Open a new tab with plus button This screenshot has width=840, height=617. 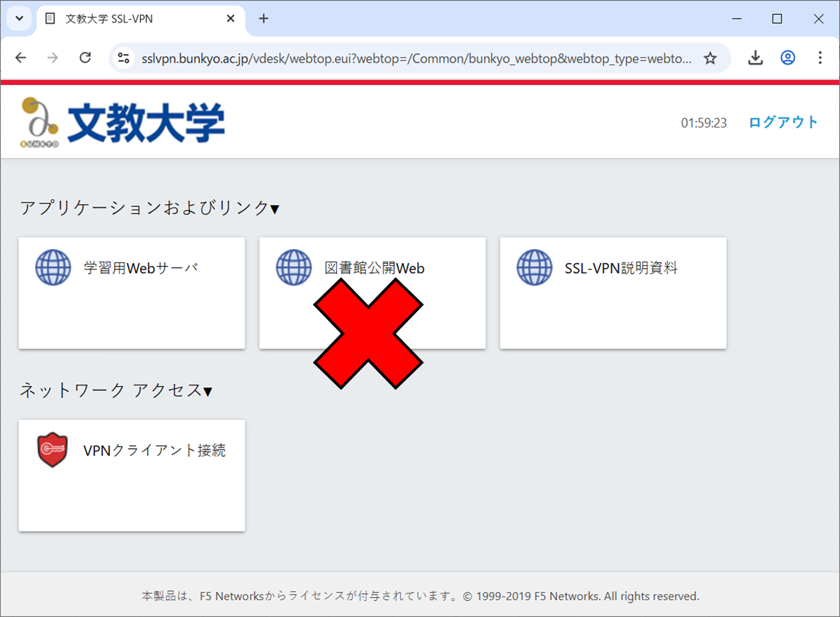tap(264, 19)
